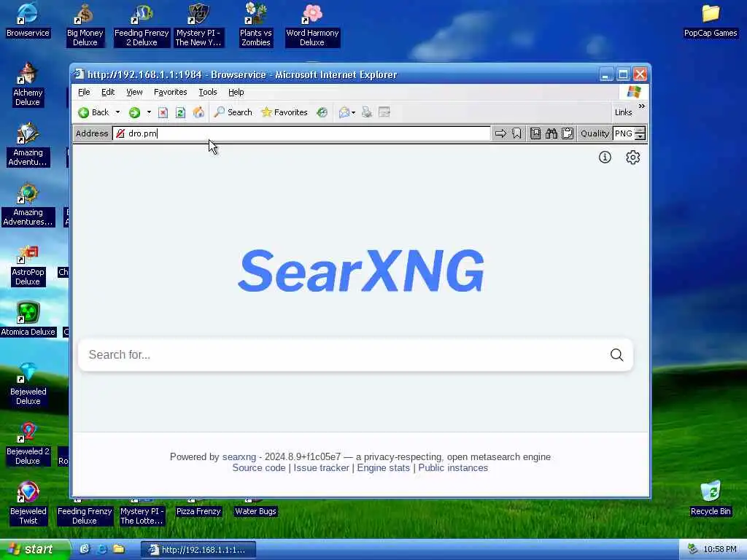Select the Browservice desktop shortcut
This screenshot has height=560, width=747.
click(28, 20)
